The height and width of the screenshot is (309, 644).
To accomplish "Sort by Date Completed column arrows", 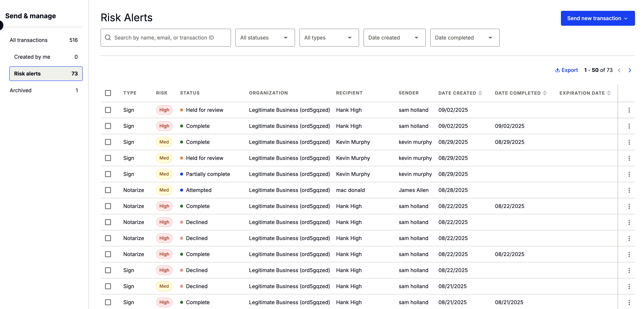I will pos(545,93).
